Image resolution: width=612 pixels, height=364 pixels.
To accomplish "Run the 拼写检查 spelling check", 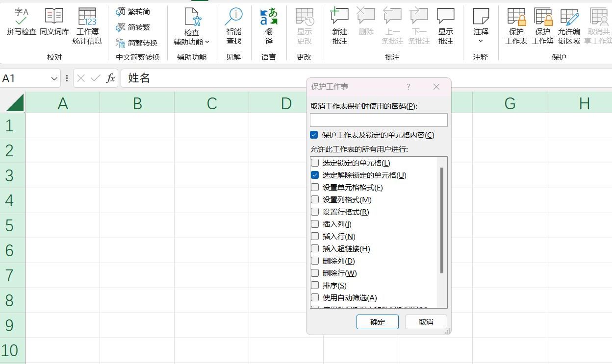I will point(21,22).
